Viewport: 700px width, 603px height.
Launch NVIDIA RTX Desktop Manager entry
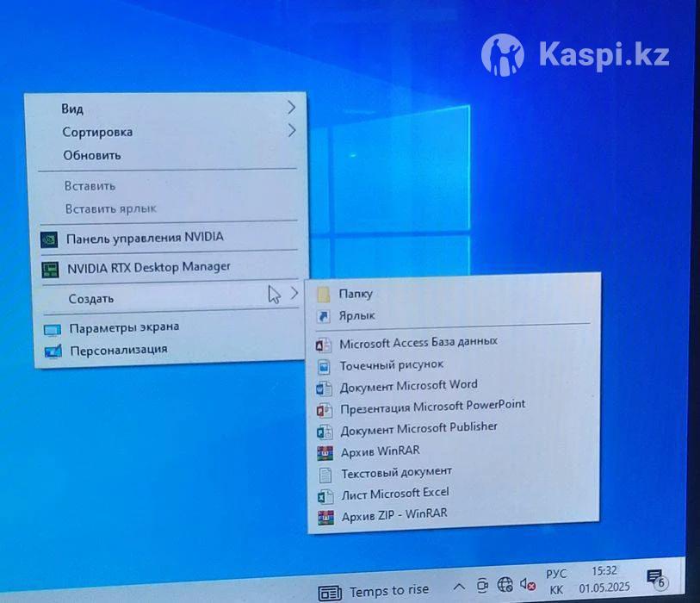170,268
